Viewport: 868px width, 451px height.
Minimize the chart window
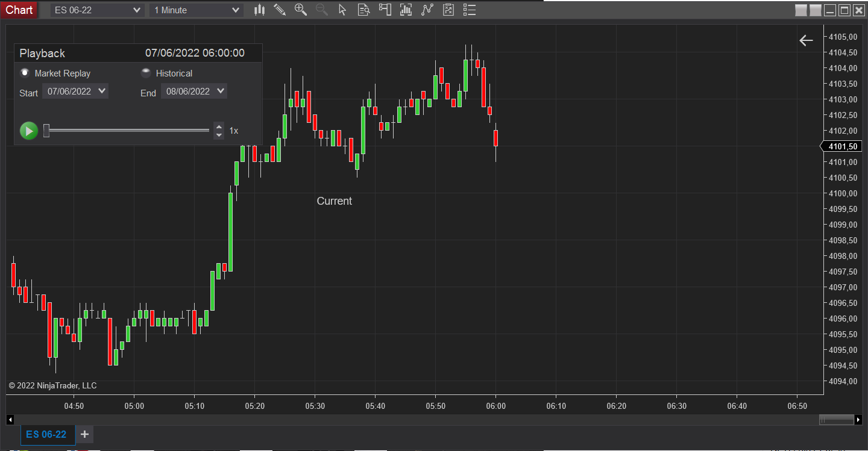[830, 10]
